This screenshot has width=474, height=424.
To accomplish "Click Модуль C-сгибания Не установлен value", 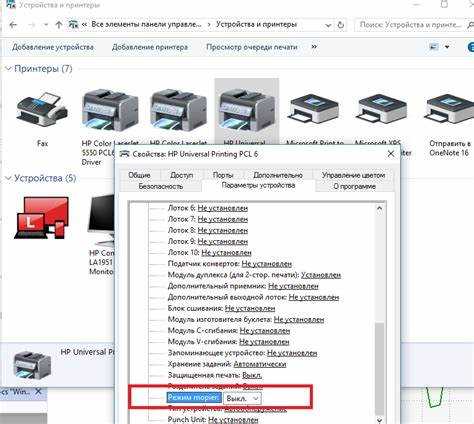I will pos(265,331).
